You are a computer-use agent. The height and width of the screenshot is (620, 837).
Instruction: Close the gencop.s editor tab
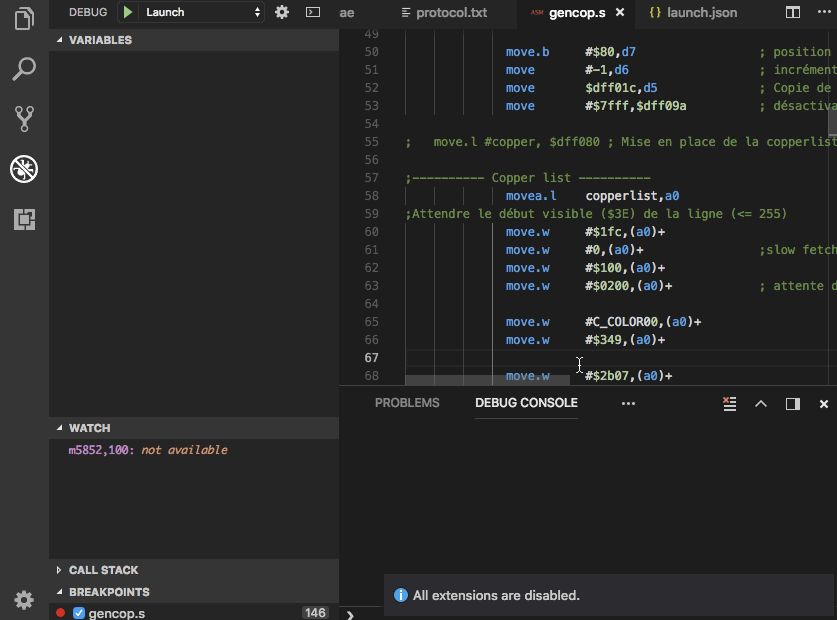coord(620,12)
